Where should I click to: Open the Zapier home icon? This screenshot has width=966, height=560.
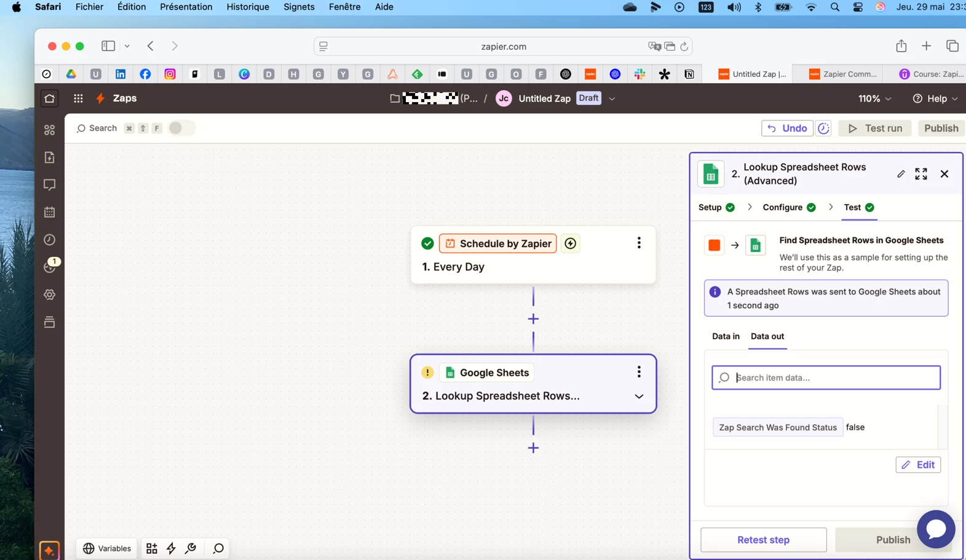[50, 98]
